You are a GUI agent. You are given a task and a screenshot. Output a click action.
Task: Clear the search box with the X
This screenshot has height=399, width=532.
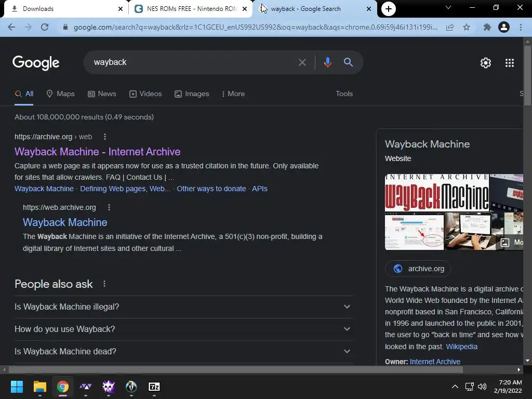coord(302,62)
